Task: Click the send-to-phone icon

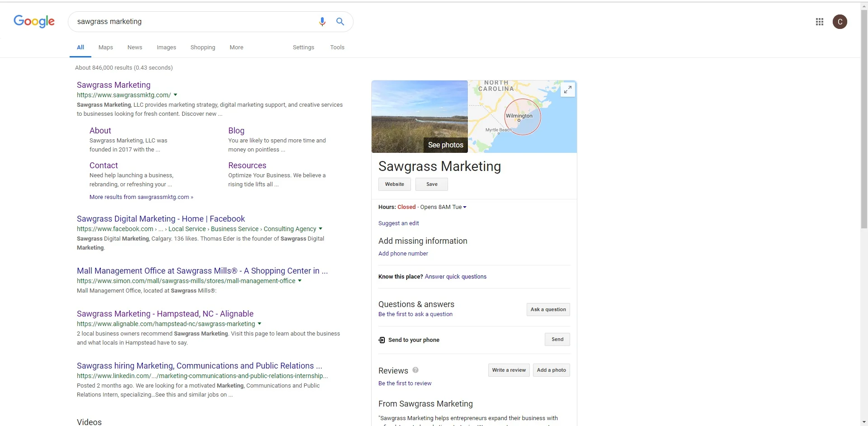Action: click(x=382, y=340)
